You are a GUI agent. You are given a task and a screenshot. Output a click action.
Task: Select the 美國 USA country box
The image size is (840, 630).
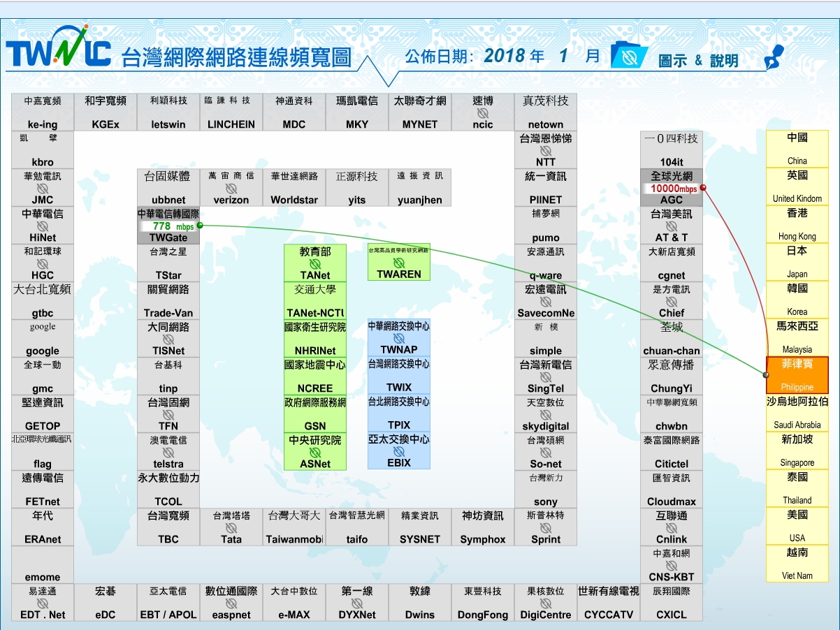tap(797, 525)
